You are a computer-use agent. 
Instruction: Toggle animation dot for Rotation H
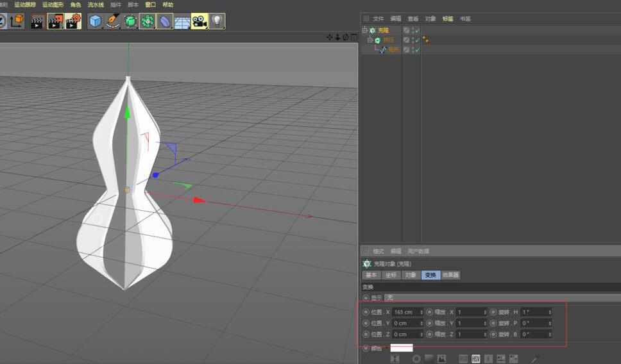pyautogui.click(x=493, y=312)
